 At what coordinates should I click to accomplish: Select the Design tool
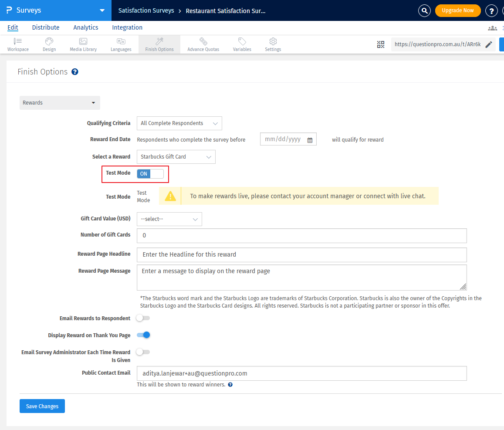click(49, 44)
